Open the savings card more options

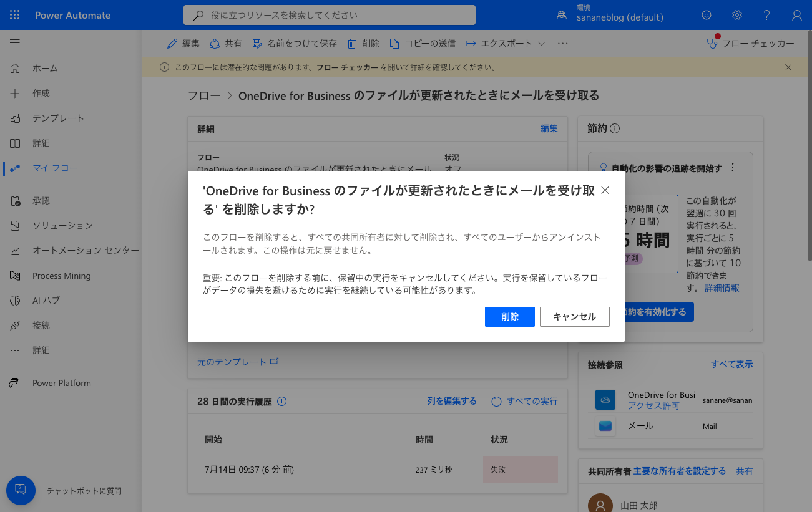[733, 168]
